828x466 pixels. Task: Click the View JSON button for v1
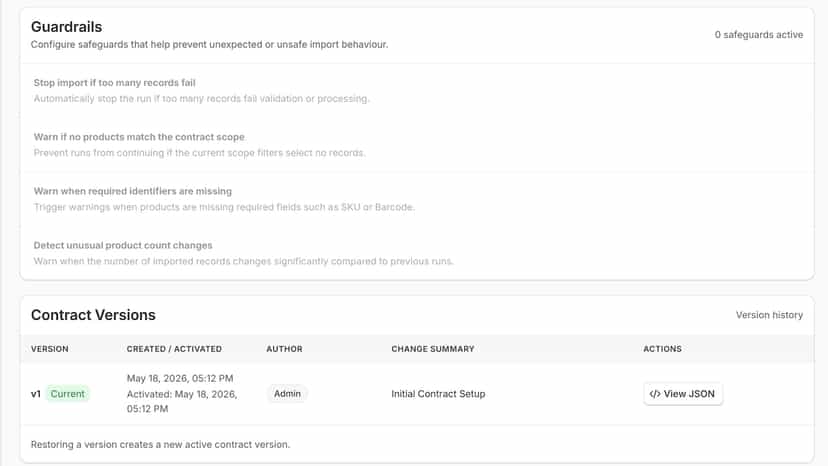682,394
